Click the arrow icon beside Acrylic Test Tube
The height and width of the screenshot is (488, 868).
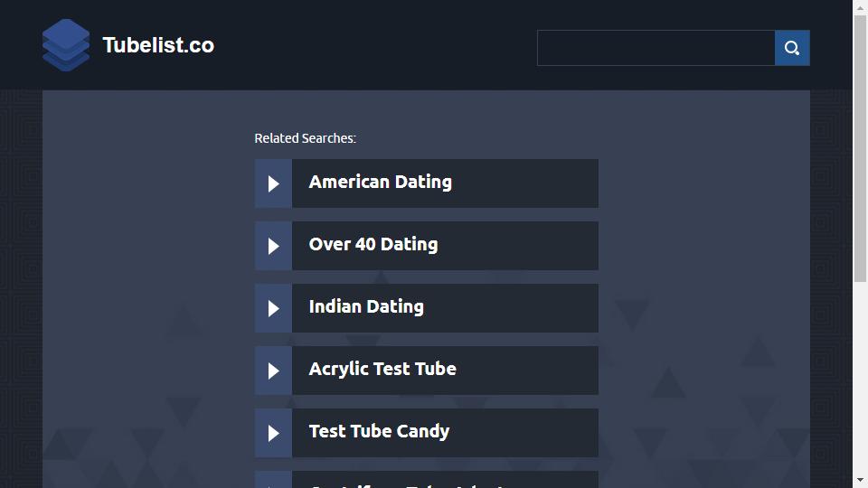click(273, 371)
